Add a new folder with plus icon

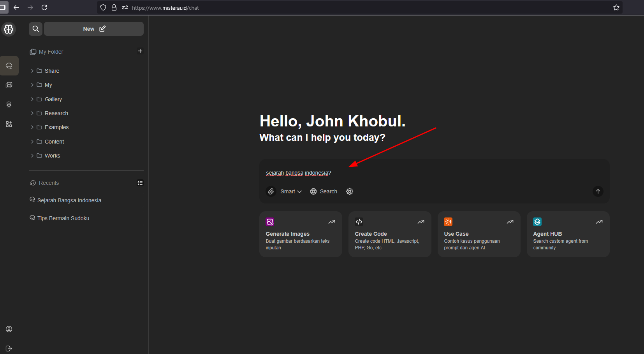[x=140, y=51]
